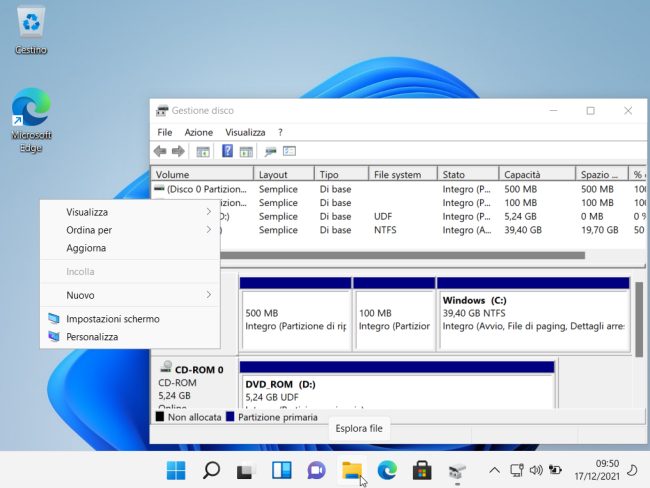Click the Non allocata legend black swatch
Screen dimensions: 650x488
point(160,417)
